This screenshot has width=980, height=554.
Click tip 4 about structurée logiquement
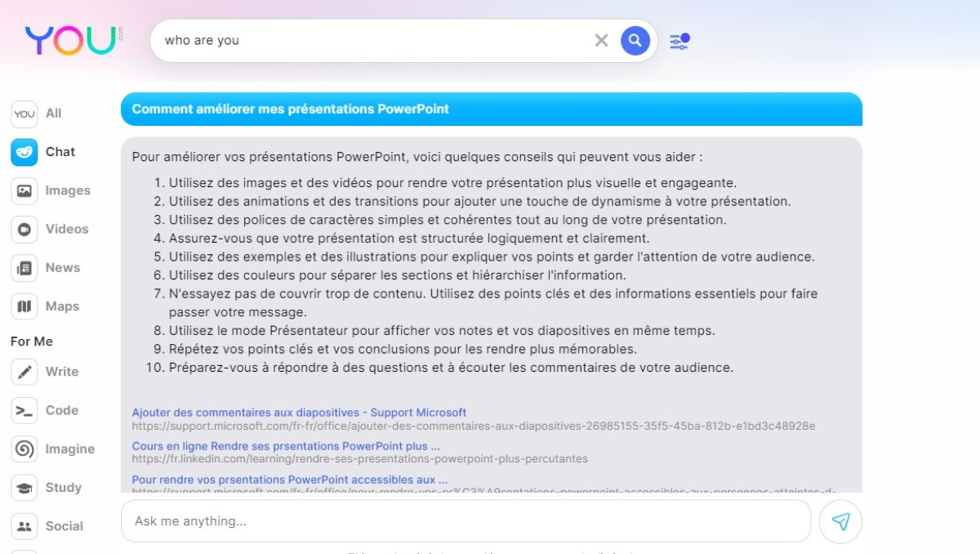pos(409,238)
